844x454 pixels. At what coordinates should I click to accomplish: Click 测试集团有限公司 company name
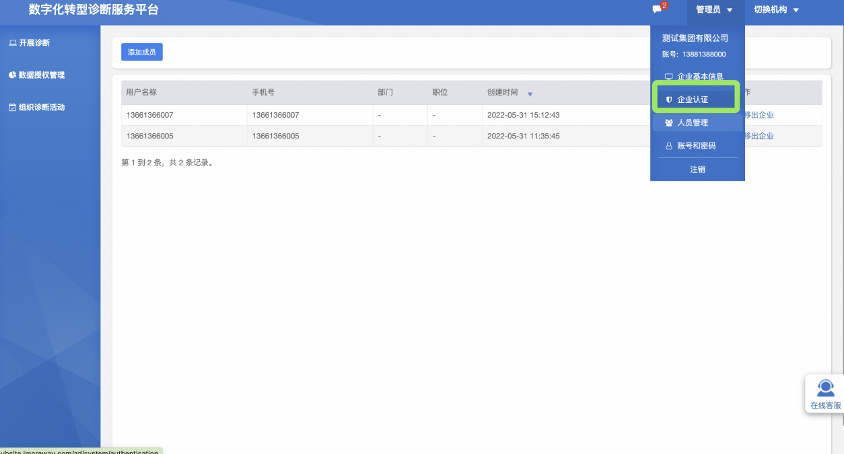point(695,38)
